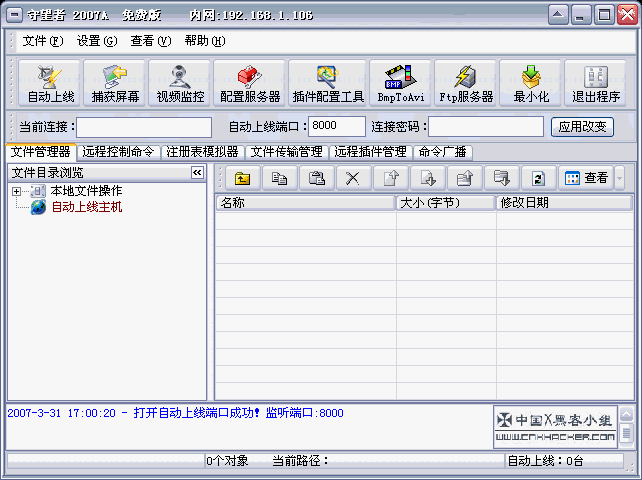Open the 捕获屏幕 screen capture tool
Screen dimensions: 642x480
tap(115, 84)
